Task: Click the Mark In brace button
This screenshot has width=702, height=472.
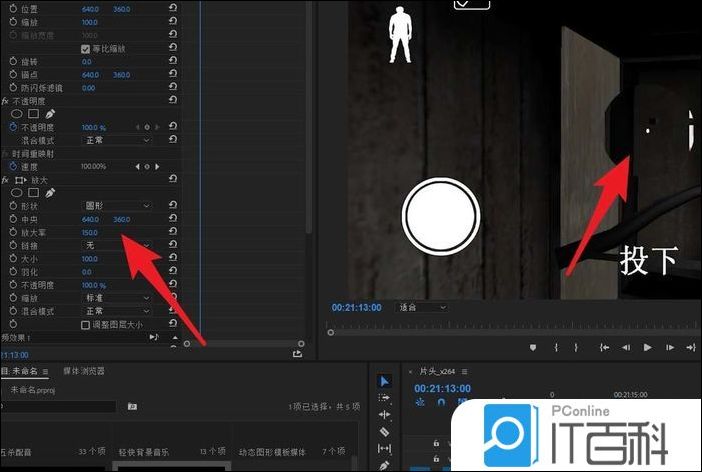Action: coord(556,348)
